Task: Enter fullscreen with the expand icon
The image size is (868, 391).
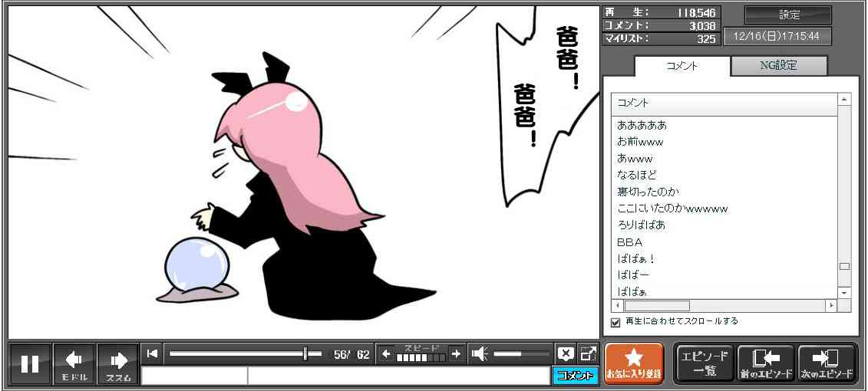Action: coord(588,353)
